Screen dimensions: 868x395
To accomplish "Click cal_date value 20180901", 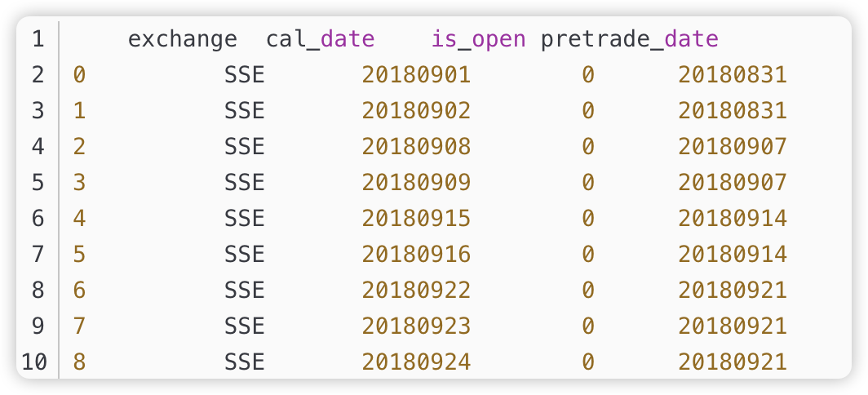I will (416, 75).
